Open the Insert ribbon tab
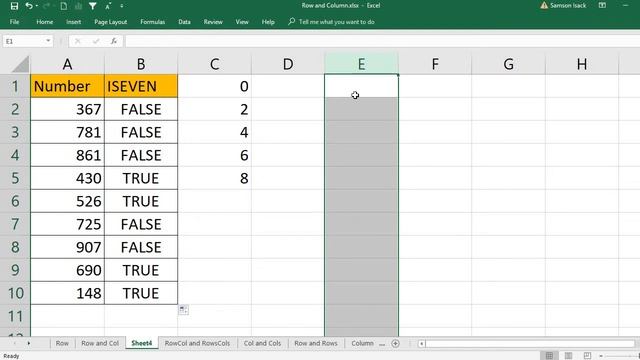 tap(73, 22)
